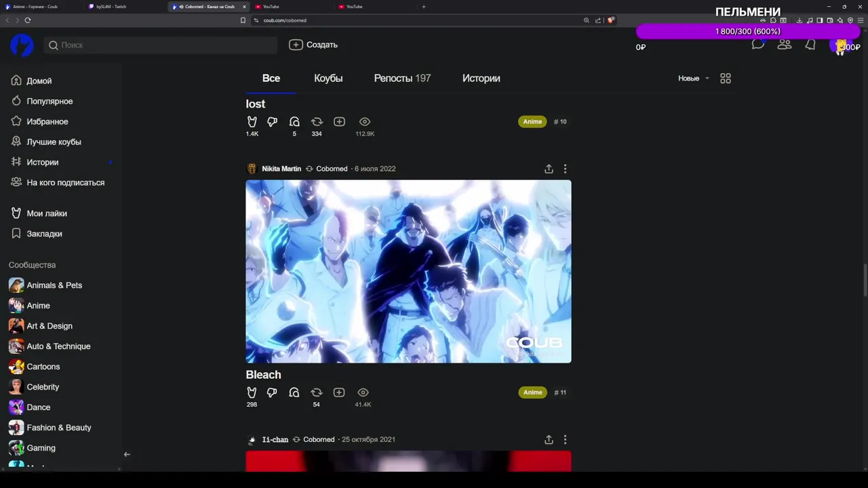Click the # 11 rank on Bleach coub

click(560, 392)
